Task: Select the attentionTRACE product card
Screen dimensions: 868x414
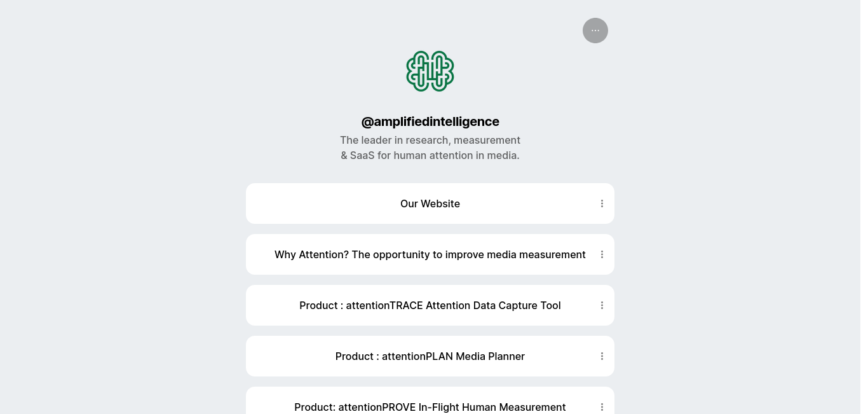Action: tap(430, 305)
